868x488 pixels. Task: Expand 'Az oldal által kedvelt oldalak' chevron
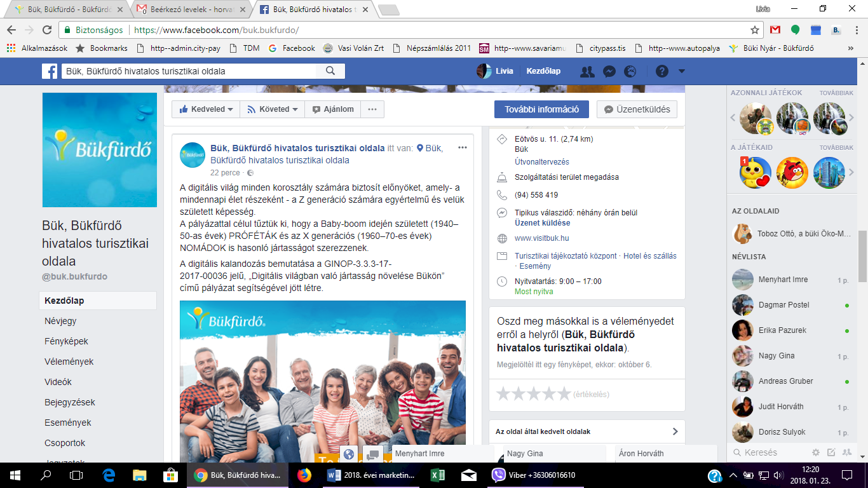(675, 431)
